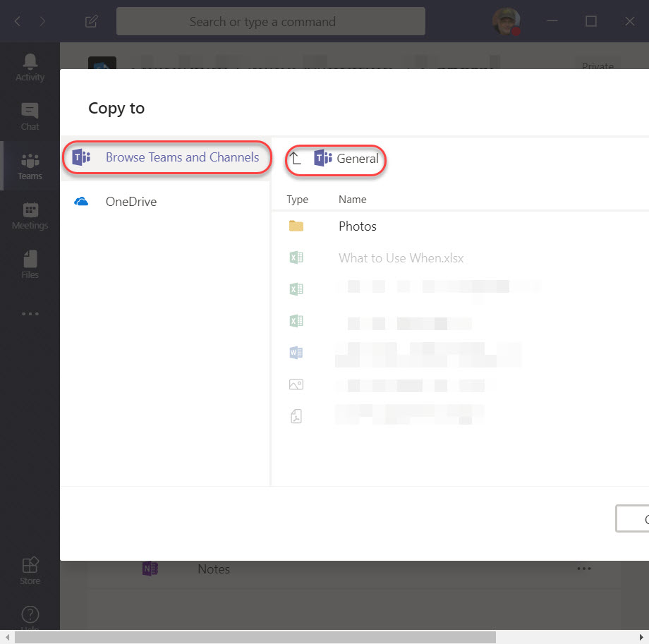Click the horizontal scrollbar at bottom
Screen dimensions: 649x644
tap(254, 637)
